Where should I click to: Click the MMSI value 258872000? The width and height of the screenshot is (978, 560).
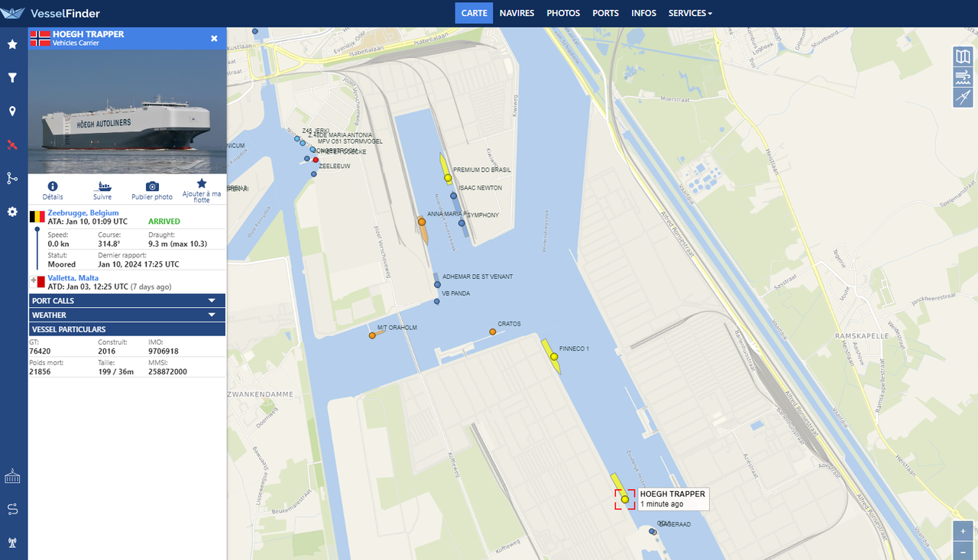(x=167, y=371)
